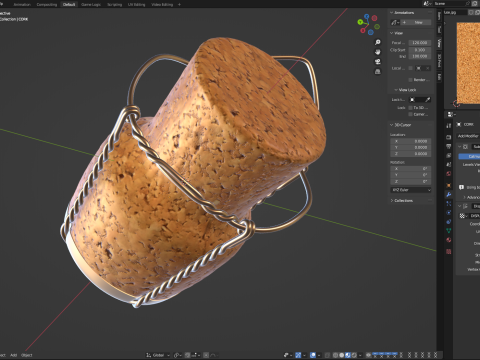This screenshot has width=480, height=360.
Task: Enable the Render Region checkbox
Action: click(410, 80)
